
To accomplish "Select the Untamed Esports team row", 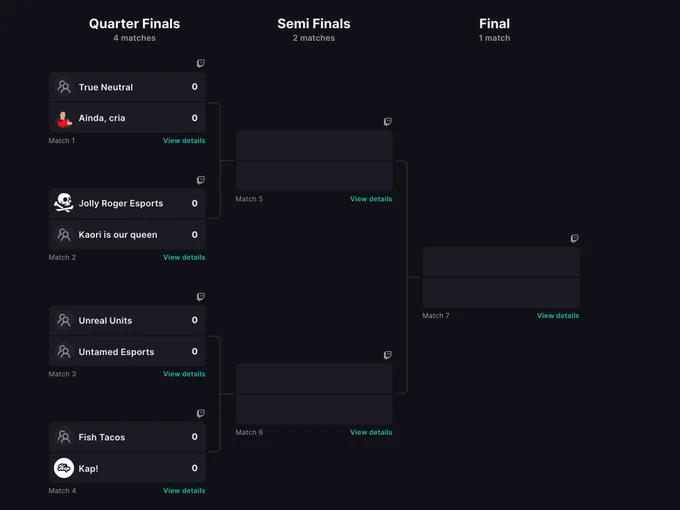I will (128, 351).
